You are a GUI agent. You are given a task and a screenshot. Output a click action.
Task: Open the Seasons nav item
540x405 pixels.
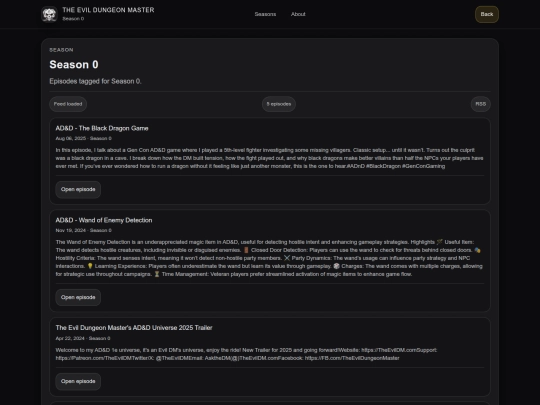tap(265, 14)
